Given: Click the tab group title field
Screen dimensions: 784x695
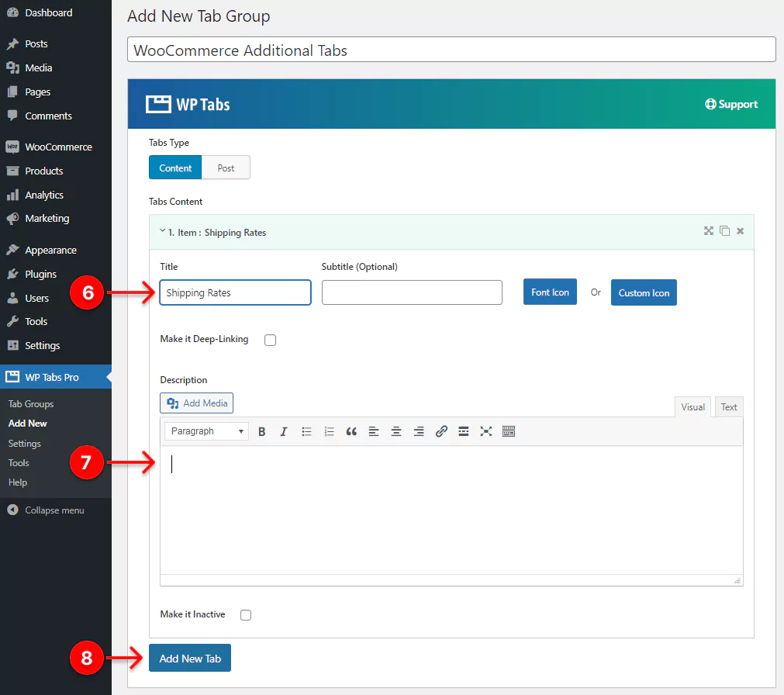Looking at the screenshot, I should tap(451, 50).
